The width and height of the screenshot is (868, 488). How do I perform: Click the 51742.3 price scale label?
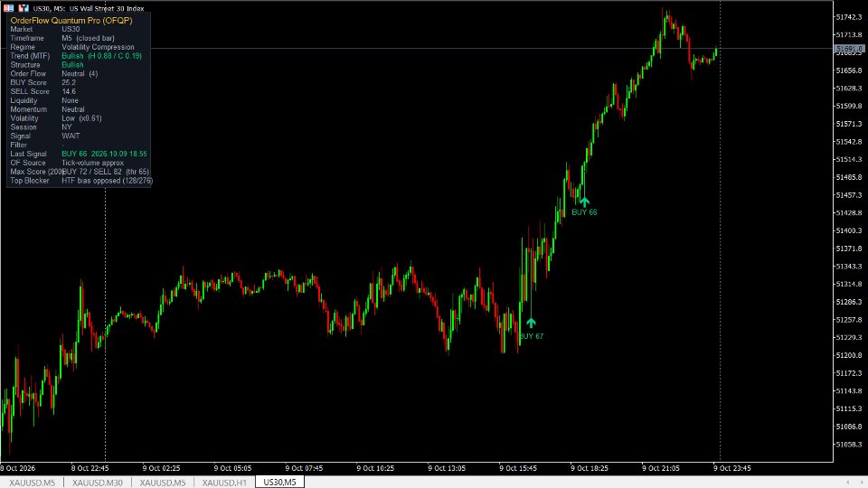849,17
